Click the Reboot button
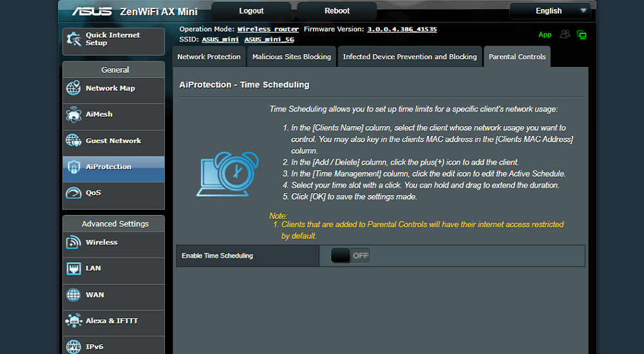 337,11
